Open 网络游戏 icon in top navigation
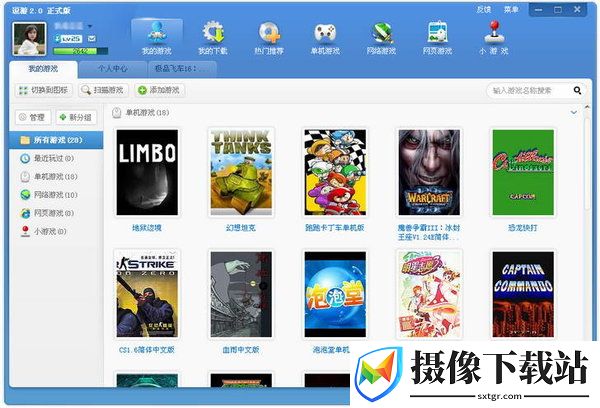This screenshot has height=408, width=600. click(x=382, y=38)
